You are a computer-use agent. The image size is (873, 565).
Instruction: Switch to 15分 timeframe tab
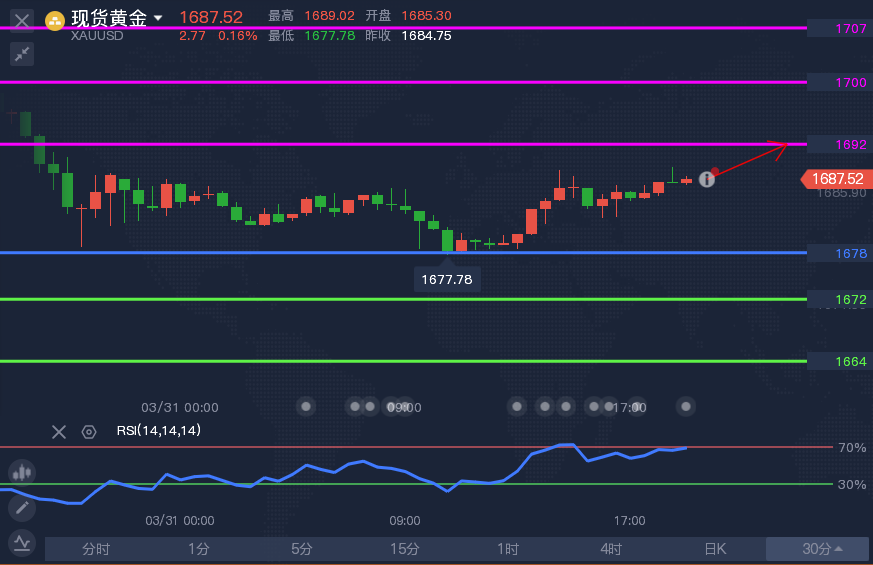[x=405, y=549]
